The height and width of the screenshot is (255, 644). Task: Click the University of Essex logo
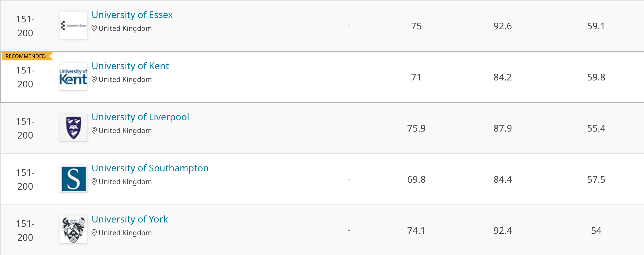coord(73,26)
